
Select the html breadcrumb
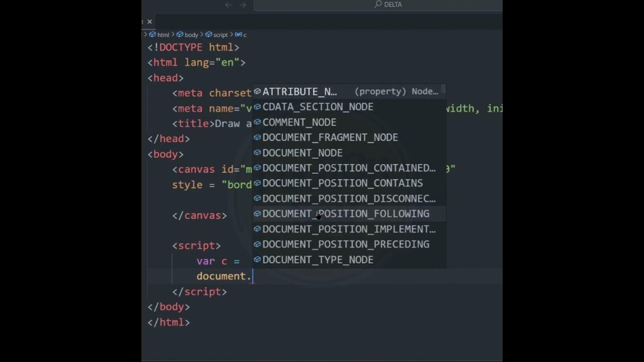tap(160, 35)
